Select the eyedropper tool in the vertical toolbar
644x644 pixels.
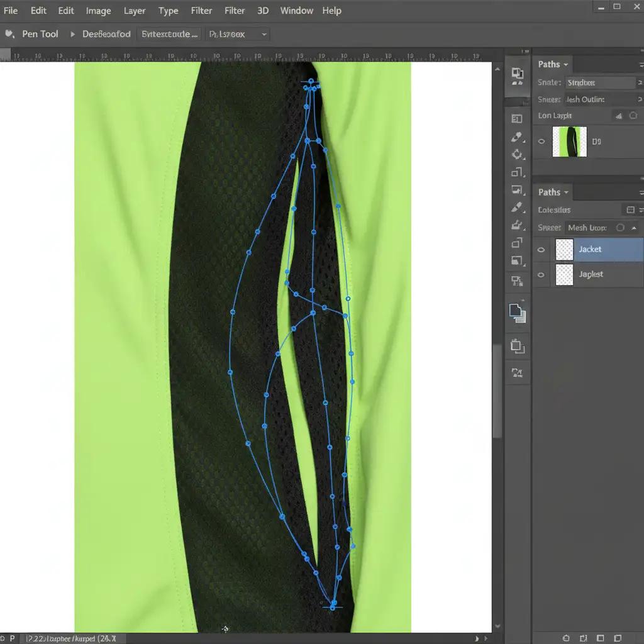pyautogui.click(x=517, y=137)
